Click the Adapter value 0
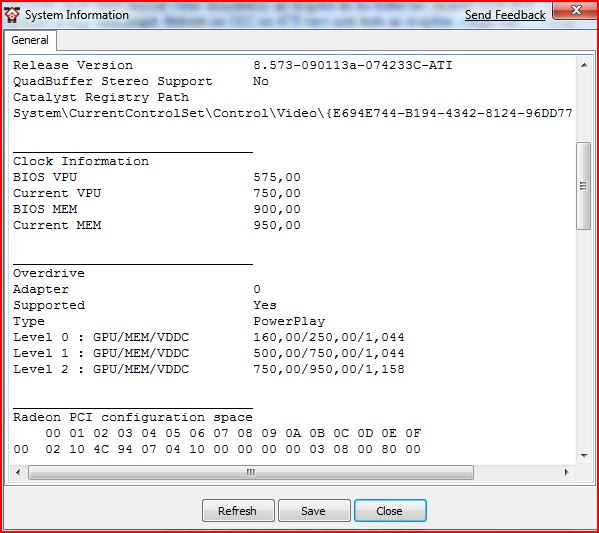Image resolution: width=599 pixels, height=533 pixels. point(257,289)
